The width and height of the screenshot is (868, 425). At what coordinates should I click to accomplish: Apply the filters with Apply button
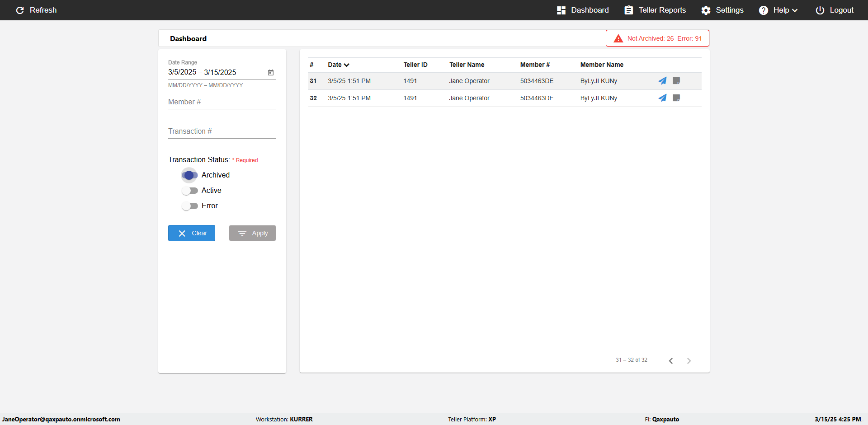pyautogui.click(x=252, y=233)
